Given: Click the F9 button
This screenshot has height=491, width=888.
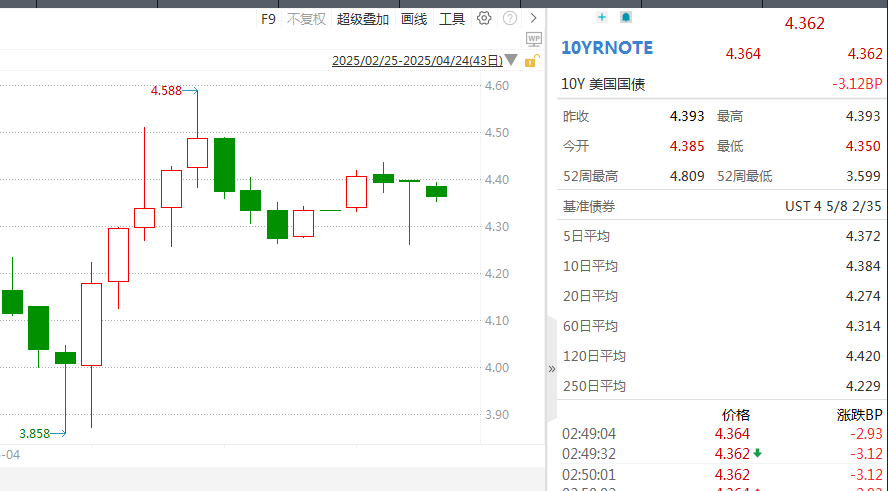Looking at the screenshot, I should point(268,19).
